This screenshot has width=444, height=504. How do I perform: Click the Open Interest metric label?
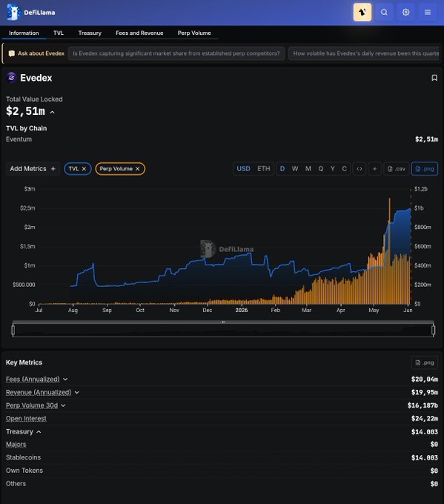coord(26,419)
